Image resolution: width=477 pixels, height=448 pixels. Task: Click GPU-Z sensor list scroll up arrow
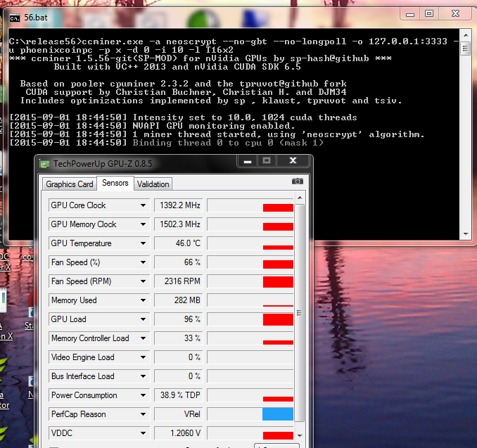click(x=300, y=198)
